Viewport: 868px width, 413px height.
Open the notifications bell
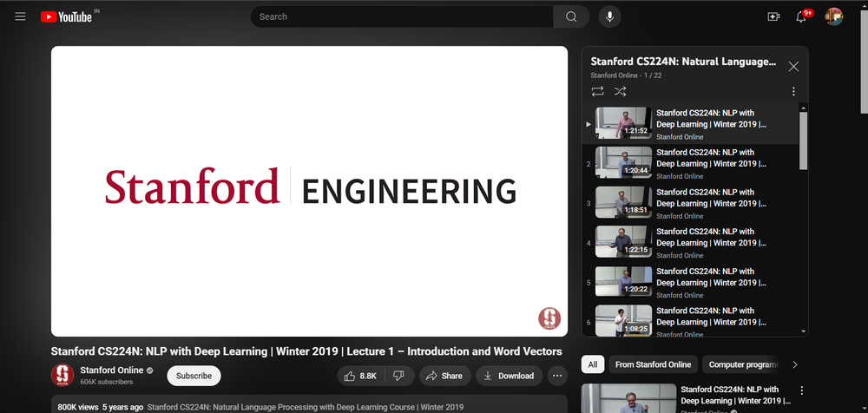coord(801,16)
